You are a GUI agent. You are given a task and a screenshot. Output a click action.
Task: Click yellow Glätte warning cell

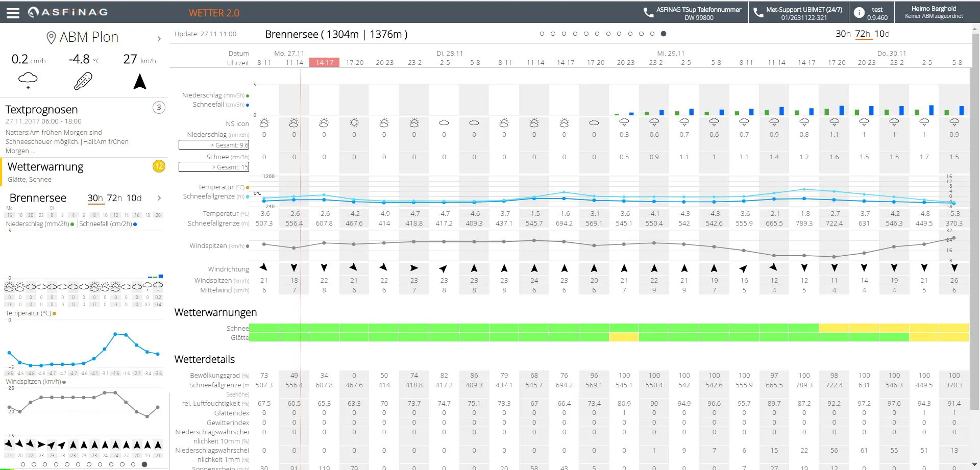(x=624, y=337)
